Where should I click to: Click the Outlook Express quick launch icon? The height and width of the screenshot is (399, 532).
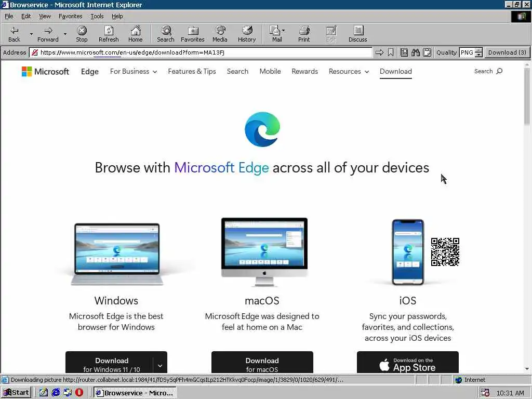(68, 393)
